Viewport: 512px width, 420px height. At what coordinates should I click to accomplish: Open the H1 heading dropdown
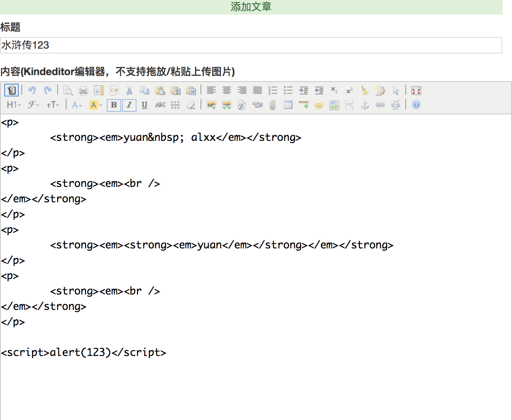click(14, 105)
